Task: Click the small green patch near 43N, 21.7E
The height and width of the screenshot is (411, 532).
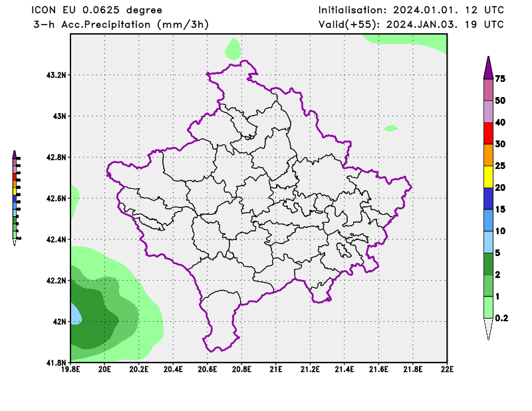Action: point(391,128)
